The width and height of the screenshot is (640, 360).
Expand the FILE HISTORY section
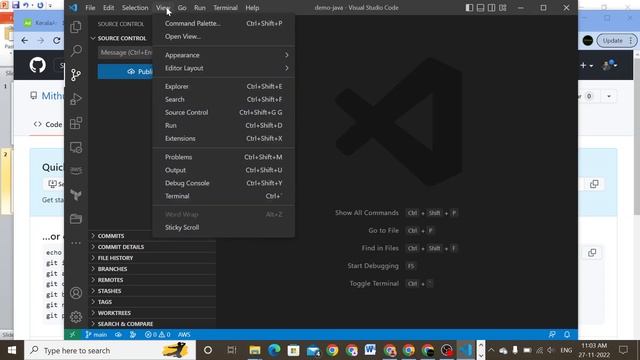click(x=152, y=258)
